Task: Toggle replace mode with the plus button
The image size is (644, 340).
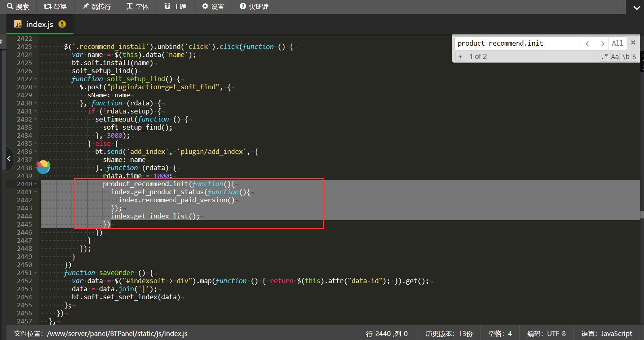Action: [x=460, y=57]
